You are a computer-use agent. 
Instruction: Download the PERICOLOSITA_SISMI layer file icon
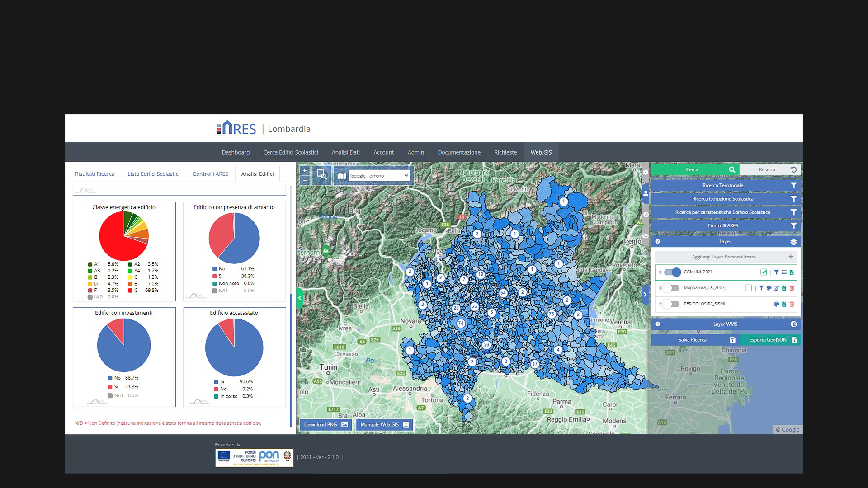pyautogui.click(x=784, y=304)
